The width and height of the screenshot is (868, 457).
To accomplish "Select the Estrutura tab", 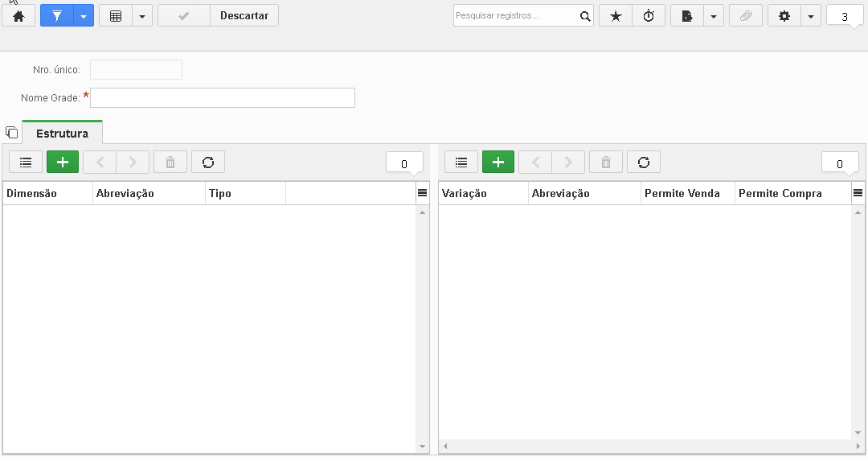I will (x=62, y=134).
